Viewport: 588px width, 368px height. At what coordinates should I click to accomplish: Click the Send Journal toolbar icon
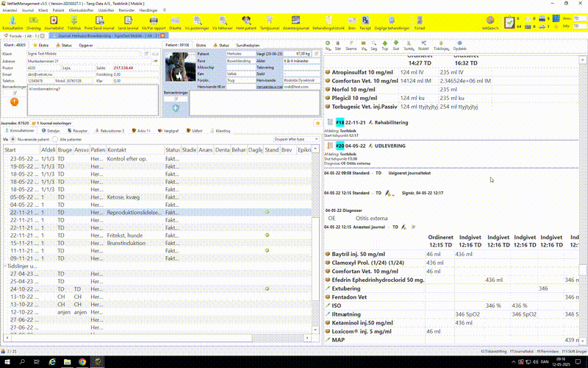tap(128, 23)
